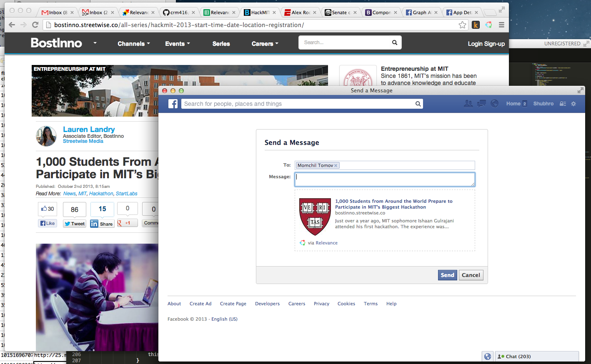This screenshot has width=591, height=364.
Task: Go forward with Chrome forward arrow
Action: [x=24, y=25]
